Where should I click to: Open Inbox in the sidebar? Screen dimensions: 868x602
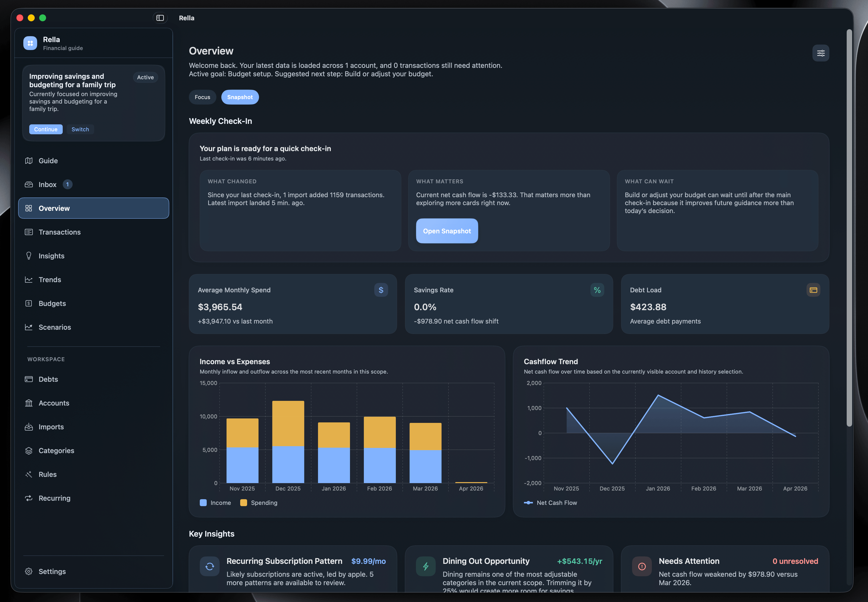(x=94, y=185)
